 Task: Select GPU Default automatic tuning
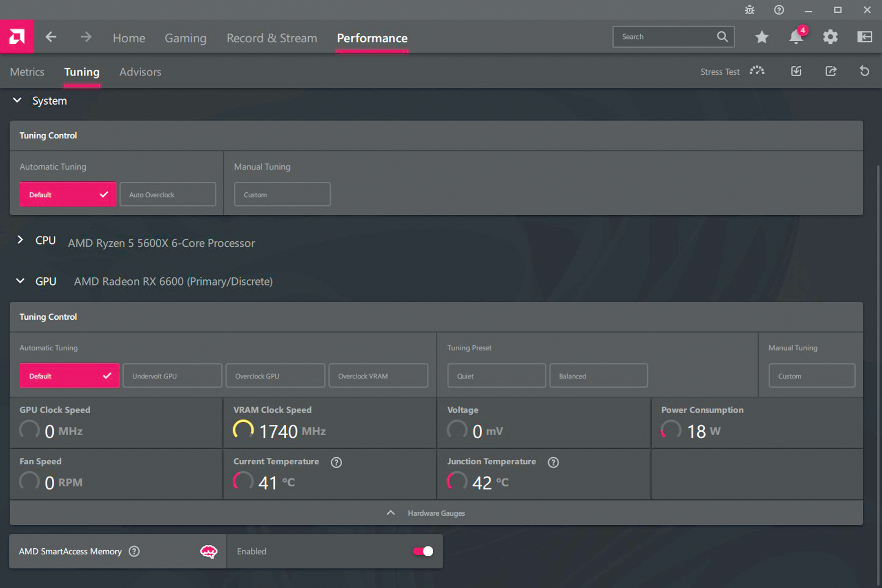pos(69,376)
